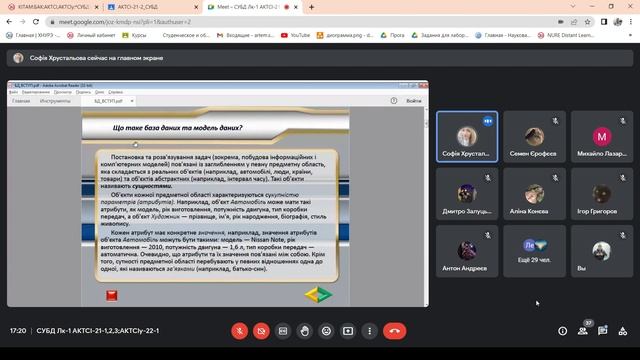The height and width of the screenshot is (360, 640).
Task: Open the chat with everyone icon
Action: [x=602, y=331]
